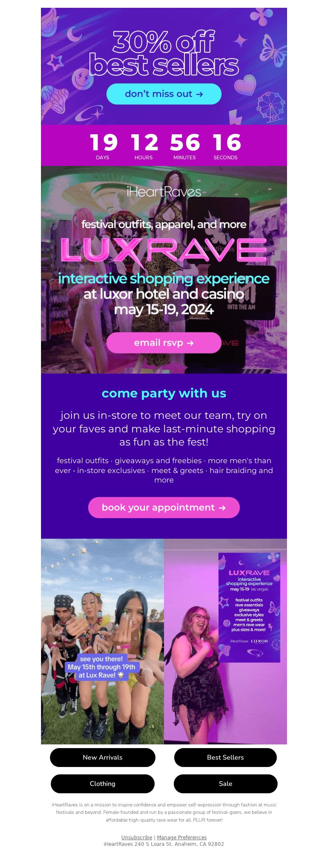
Task: Go to the Clothing section
Action: (x=102, y=783)
